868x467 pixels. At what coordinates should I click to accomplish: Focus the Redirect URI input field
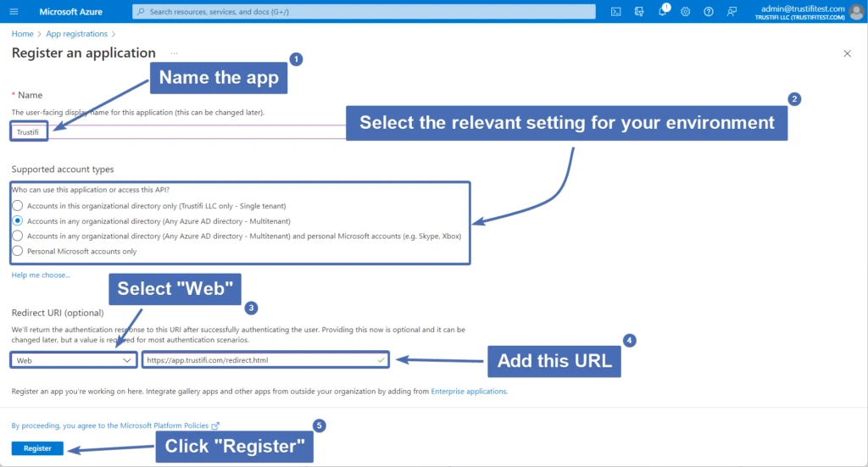265,360
